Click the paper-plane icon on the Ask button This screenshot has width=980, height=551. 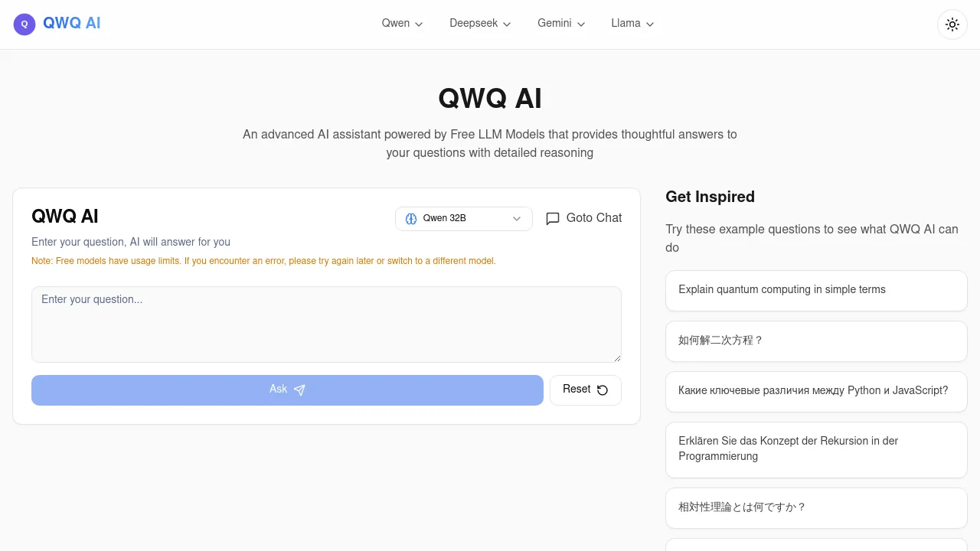[x=299, y=390]
